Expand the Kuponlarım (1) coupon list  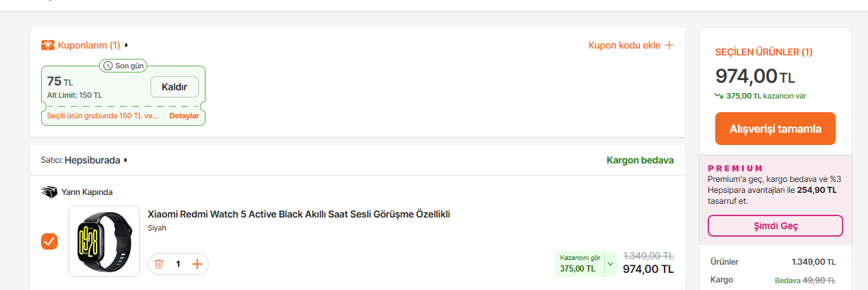126,45
